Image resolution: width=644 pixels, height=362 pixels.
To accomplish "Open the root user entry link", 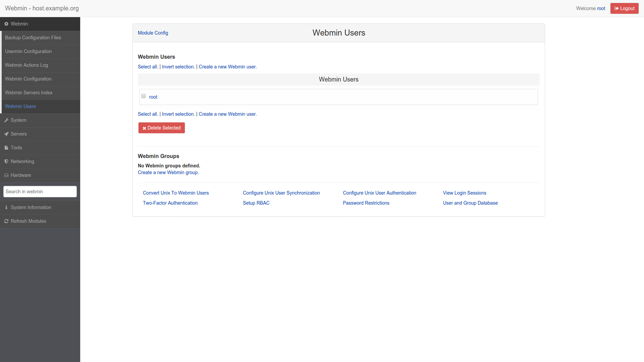I will click(153, 97).
